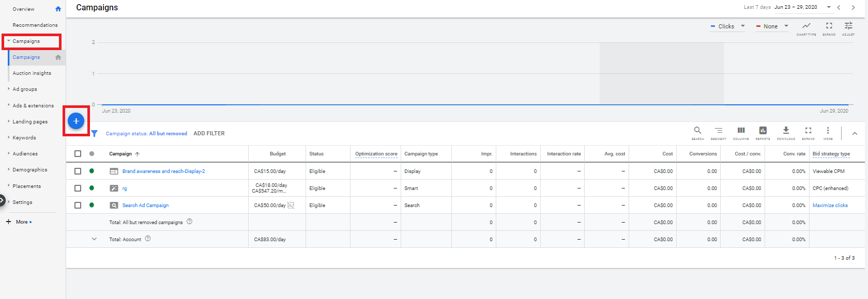This screenshot has width=868, height=299.
Task: Open the rg campaign link
Action: click(125, 188)
